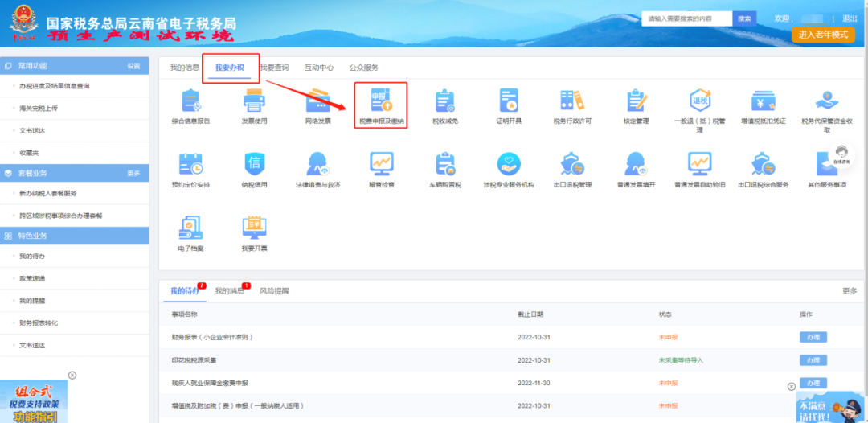Click the 不满意请找我 mascot widget
The width and height of the screenshot is (868, 423).
pos(831,408)
